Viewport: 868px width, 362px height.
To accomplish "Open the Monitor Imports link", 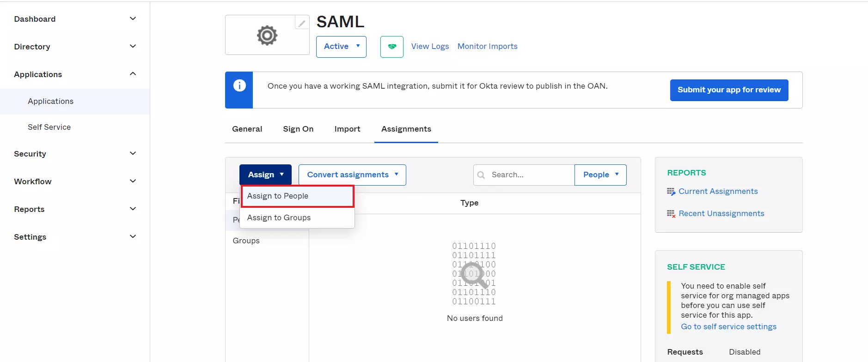I will 488,47.
